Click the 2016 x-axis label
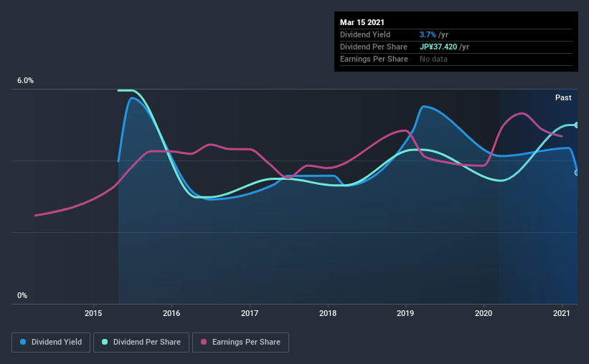The height and width of the screenshot is (364, 589). [171, 313]
